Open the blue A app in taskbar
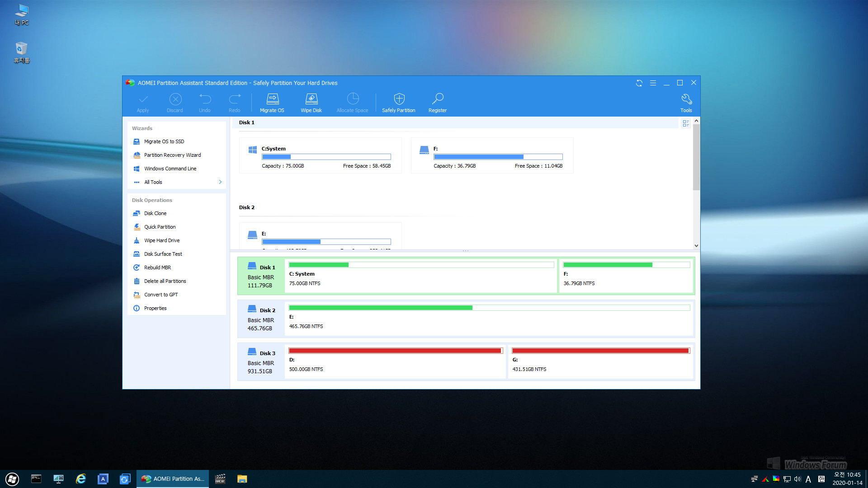The image size is (868, 488). click(103, 479)
